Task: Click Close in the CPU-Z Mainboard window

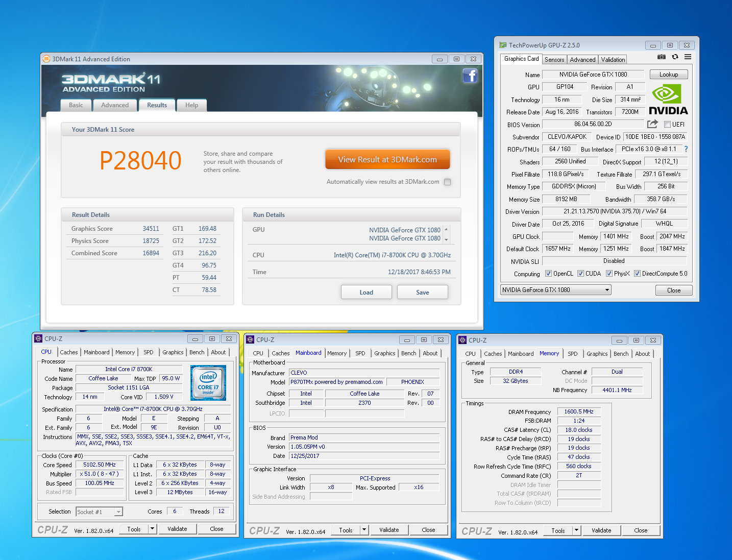Action: click(428, 530)
